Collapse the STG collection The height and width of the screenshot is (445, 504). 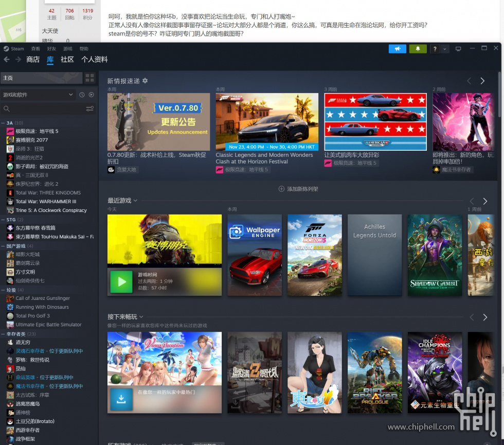click(x=3, y=220)
